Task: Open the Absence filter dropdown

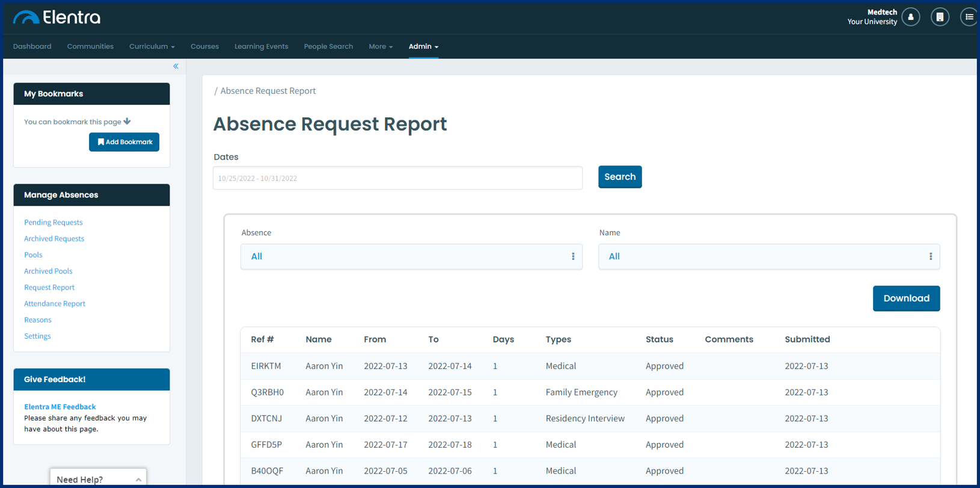Action: pos(411,256)
